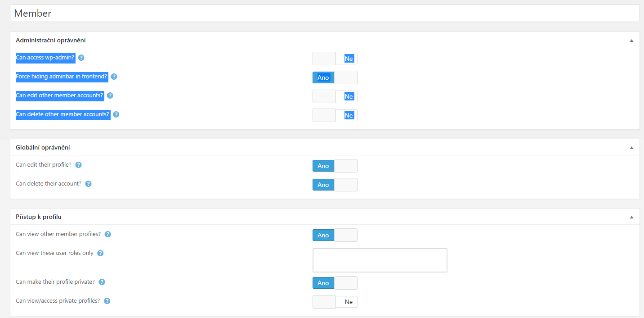
Task: Turn off "Can delete their account?" toggle
Action: click(335, 185)
